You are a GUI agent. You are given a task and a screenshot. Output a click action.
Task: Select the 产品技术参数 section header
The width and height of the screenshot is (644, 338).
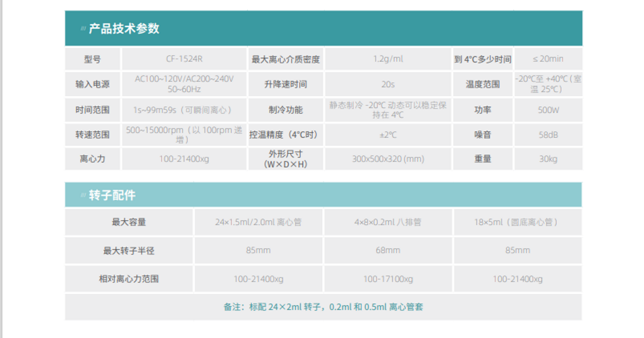coord(124,28)
